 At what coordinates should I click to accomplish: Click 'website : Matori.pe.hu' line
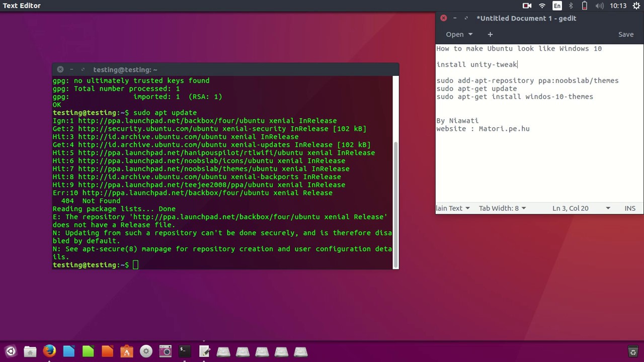[x=483, y=129]
